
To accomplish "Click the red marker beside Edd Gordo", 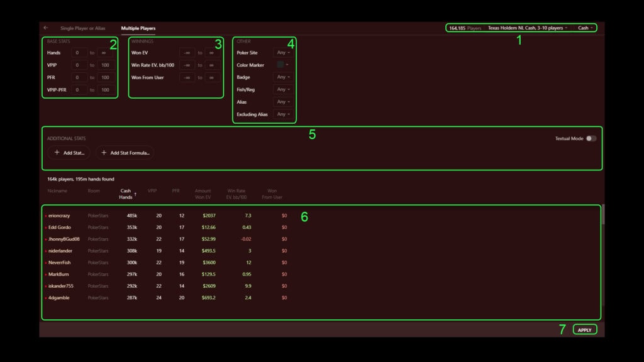I will (x=45, y=228).
